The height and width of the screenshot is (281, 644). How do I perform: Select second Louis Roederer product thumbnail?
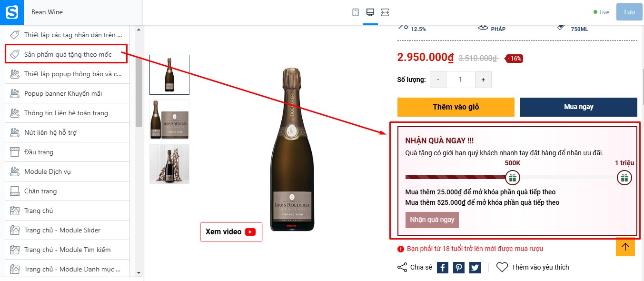pos(169,120)
